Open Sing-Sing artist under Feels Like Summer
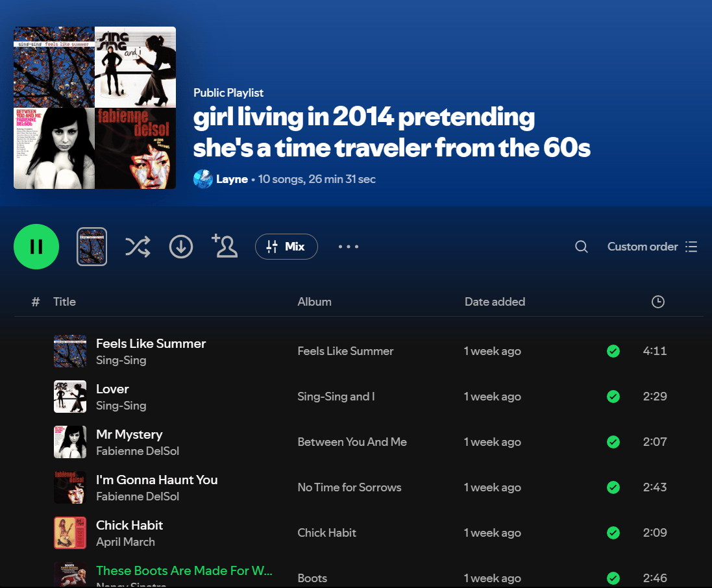The height and width of the screenshot is (588, 712). [121, 360]
